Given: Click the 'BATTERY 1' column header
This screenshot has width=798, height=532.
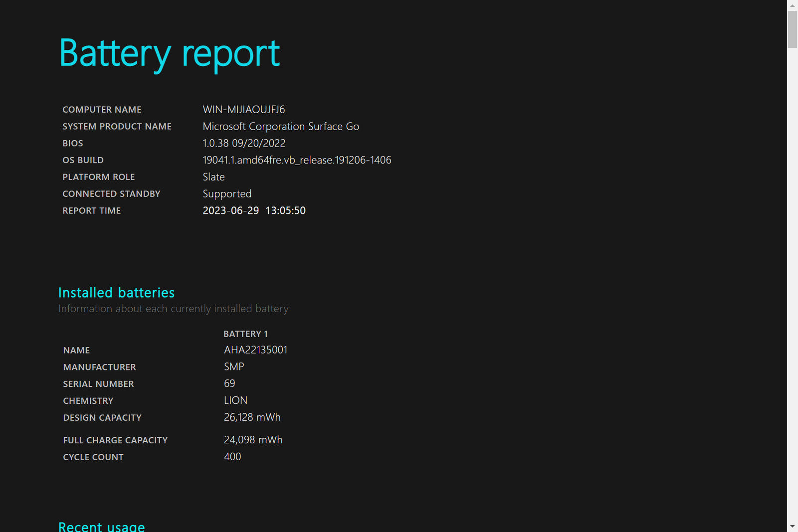Looking at the screenshot, I should [245, 334].
